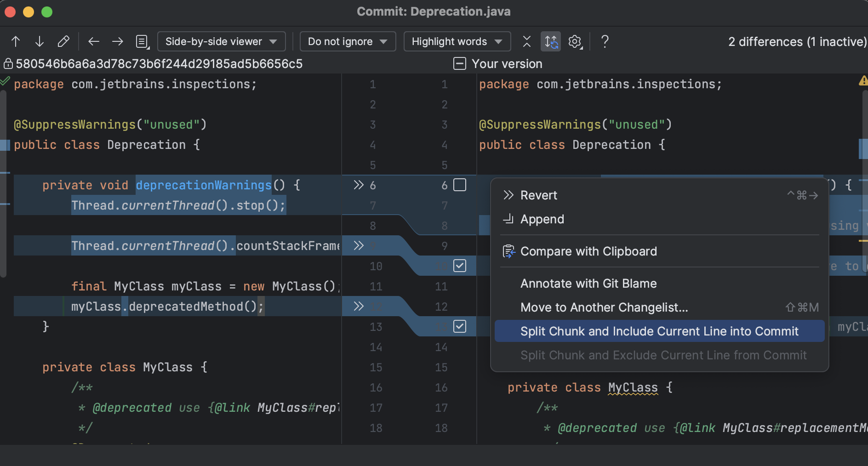Choose Annotate with Git Blame
The image size is (868, 466).
pyautogui.click(x=588, y=283)
